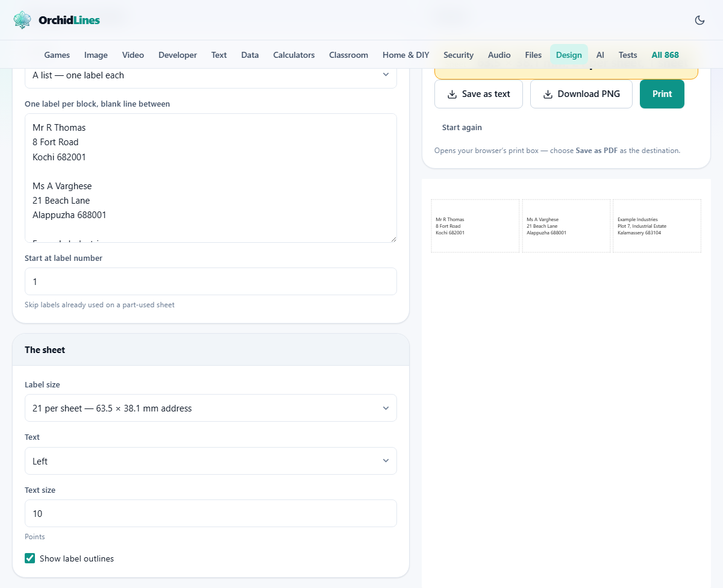Viewport: 723px width, 588px height.
Task: Click the 'Show label outlines' label text
Action: coord(77,558)
